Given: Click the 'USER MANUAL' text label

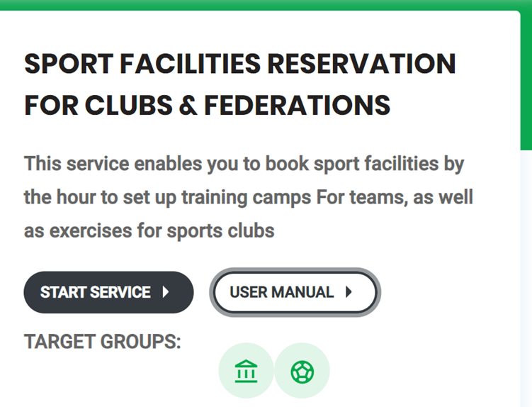Looking at the screenshot, I should coord(282,292).
